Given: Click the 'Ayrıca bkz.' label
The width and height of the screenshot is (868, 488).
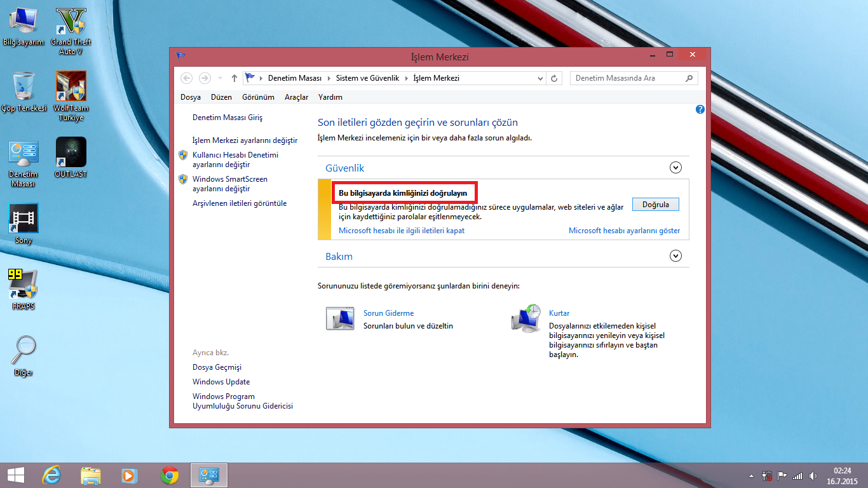Looking at the screenshot, I should pos(210,352).
